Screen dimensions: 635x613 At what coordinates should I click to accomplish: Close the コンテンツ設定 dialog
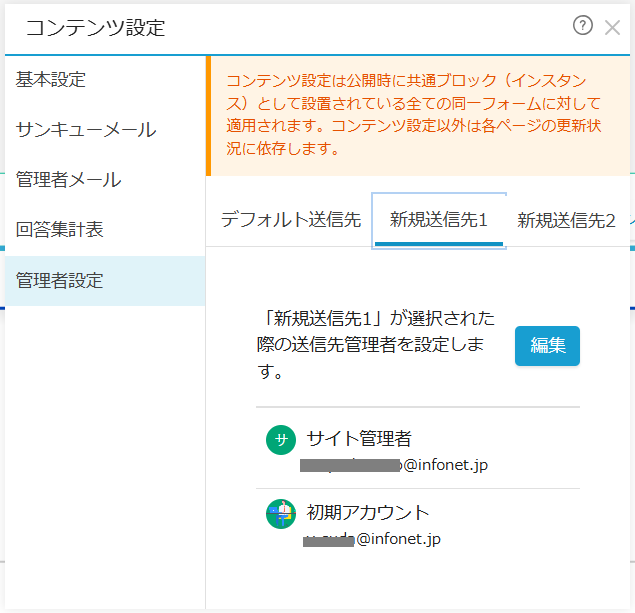[x=612, y=27]
